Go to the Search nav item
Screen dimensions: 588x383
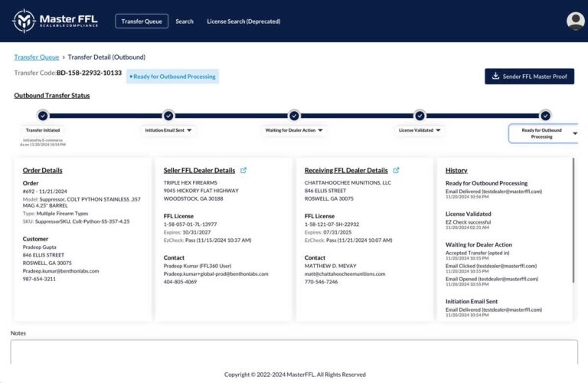click(x=185, y=21)
